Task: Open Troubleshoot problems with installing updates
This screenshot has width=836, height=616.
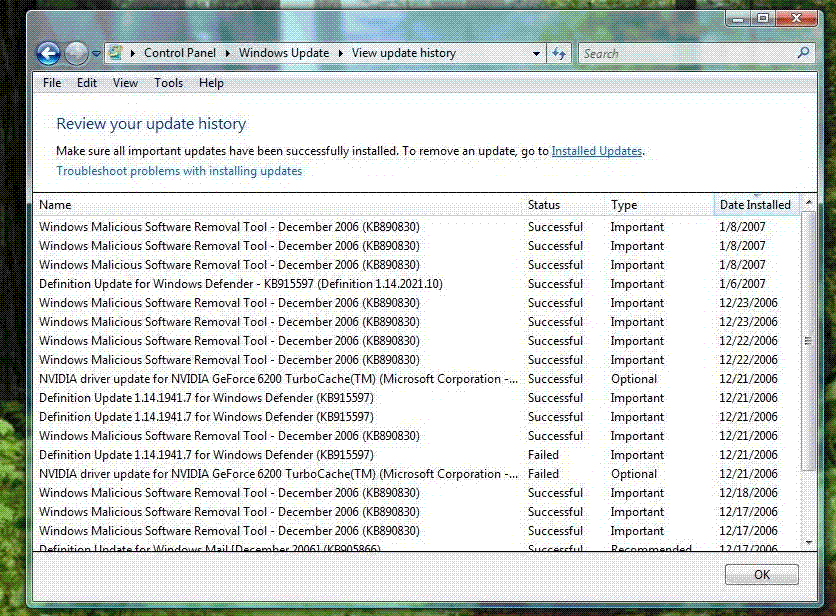Action: coord(179,171)
